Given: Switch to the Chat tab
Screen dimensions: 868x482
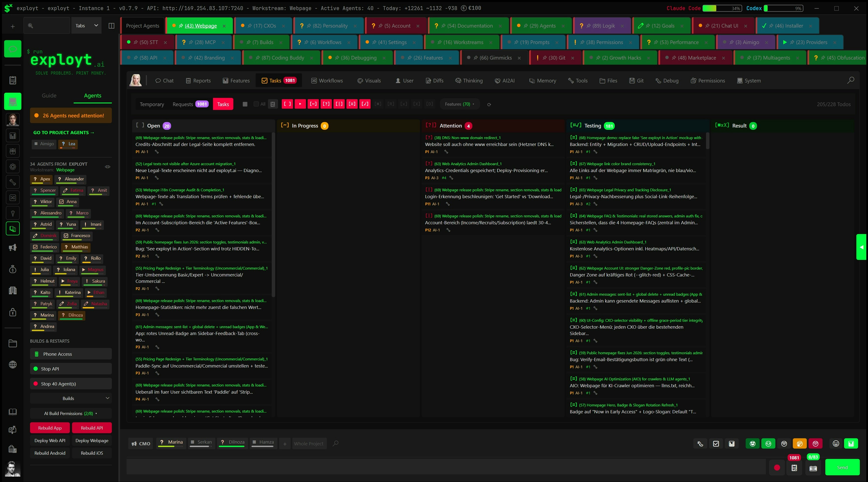Looking at the screenshot, I should (165, 80).
